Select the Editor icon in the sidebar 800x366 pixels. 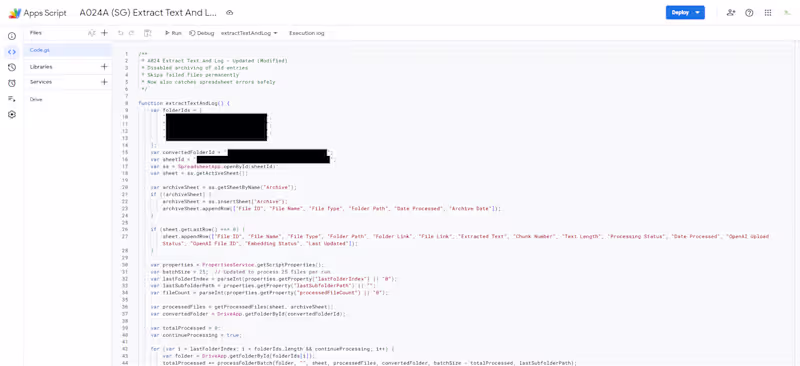tap(12, 52)
